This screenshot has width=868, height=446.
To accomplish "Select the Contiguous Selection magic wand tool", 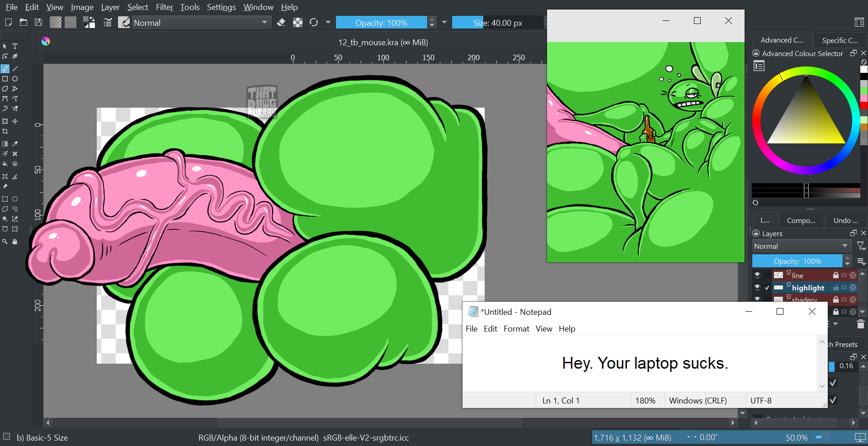I will (x=5, y=219).
